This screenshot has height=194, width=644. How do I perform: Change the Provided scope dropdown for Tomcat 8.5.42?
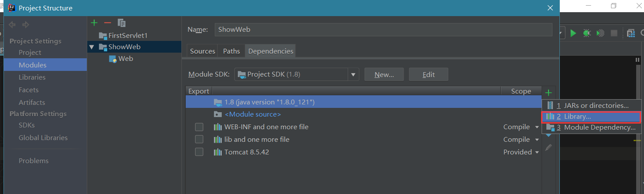[x=521, y=152]
